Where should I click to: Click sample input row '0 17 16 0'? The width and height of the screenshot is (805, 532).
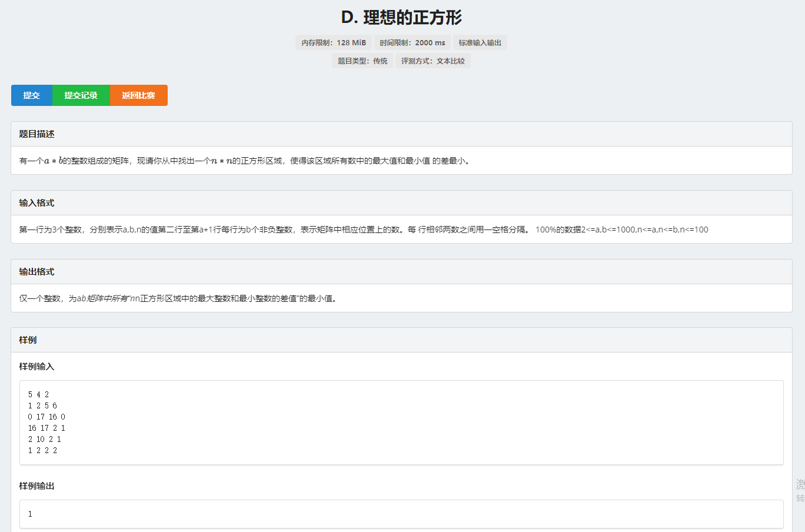tap(46, 417)
